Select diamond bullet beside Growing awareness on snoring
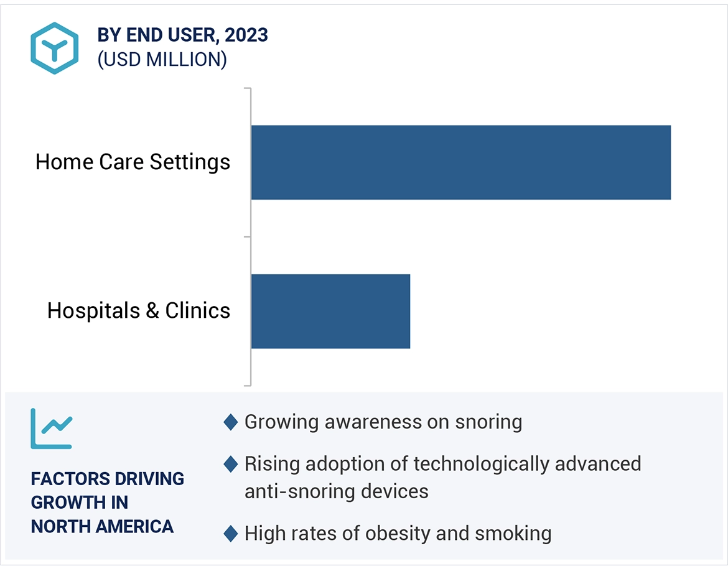 tap(230, 422)
